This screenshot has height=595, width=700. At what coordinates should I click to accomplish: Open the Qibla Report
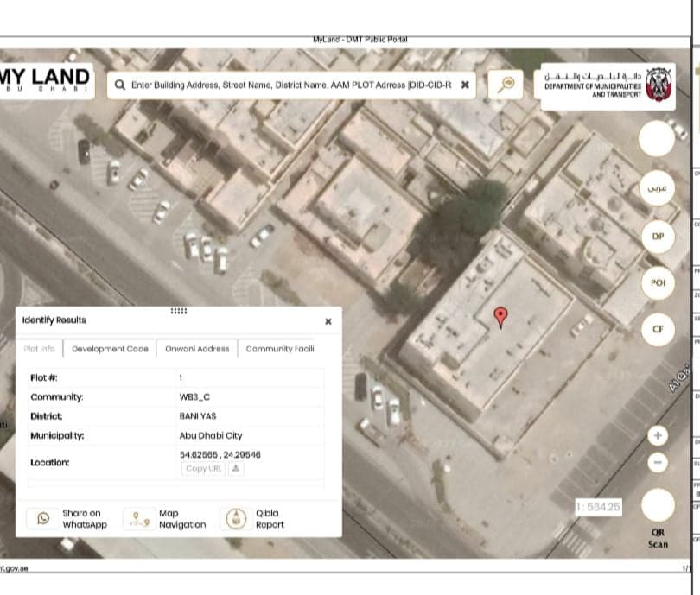(235, 518)
